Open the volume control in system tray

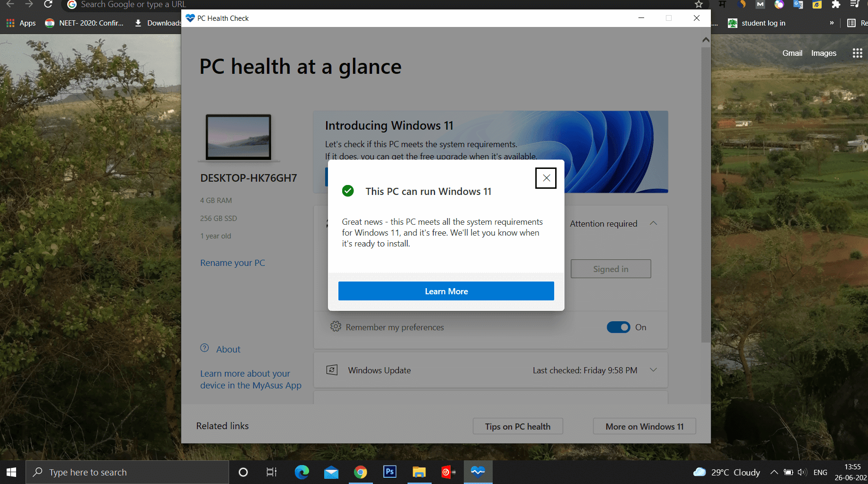[802, 472]
